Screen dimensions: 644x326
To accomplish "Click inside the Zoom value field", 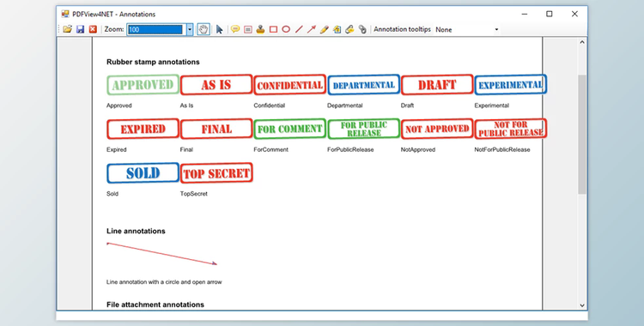I will [x=155, y=29].
